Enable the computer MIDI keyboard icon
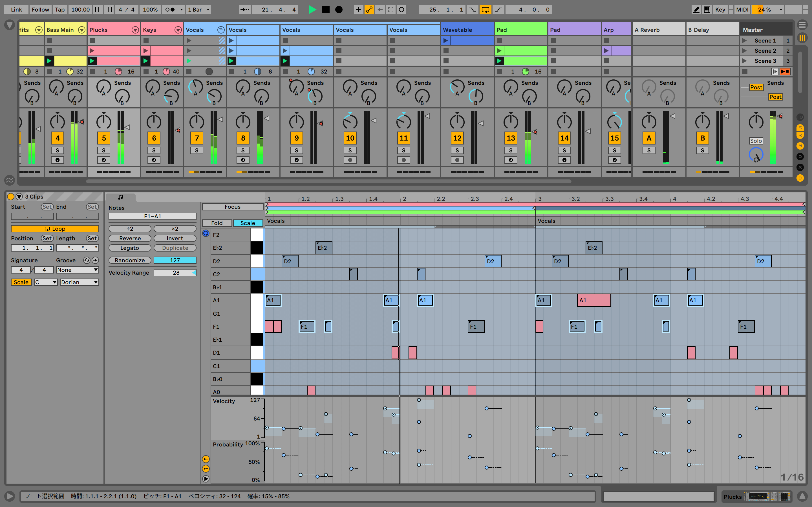Image resolution: width=812 pixels, height=507 pixels. point(707,10)
